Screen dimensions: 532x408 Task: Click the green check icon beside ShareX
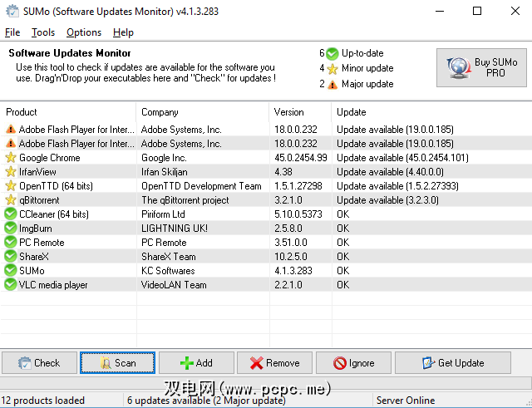(11, 257)
